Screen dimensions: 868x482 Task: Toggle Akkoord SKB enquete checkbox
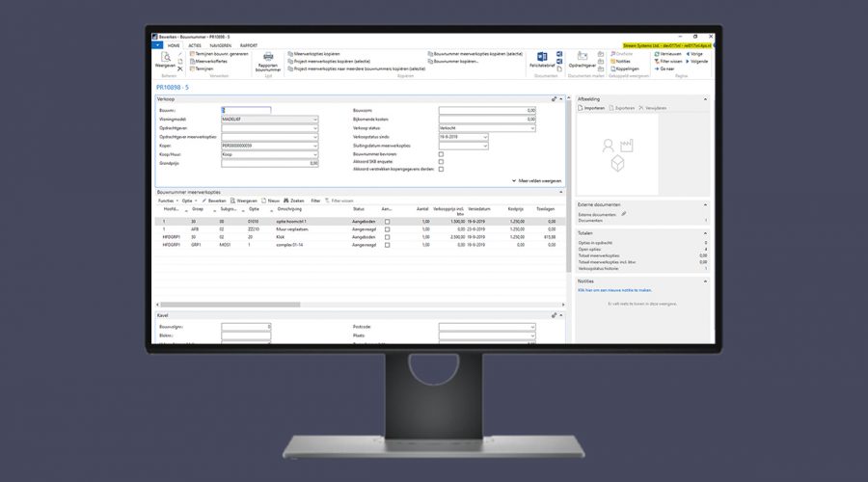pyautogui.click(x=441, y=162)
